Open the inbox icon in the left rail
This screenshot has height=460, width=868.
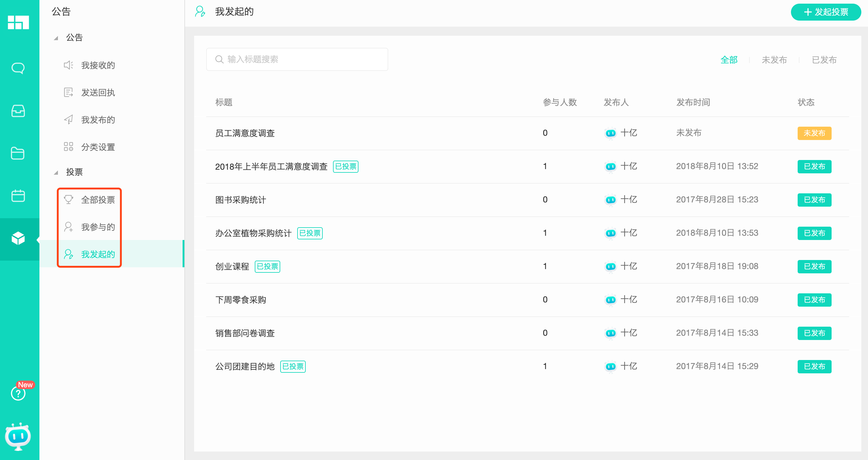18,111
